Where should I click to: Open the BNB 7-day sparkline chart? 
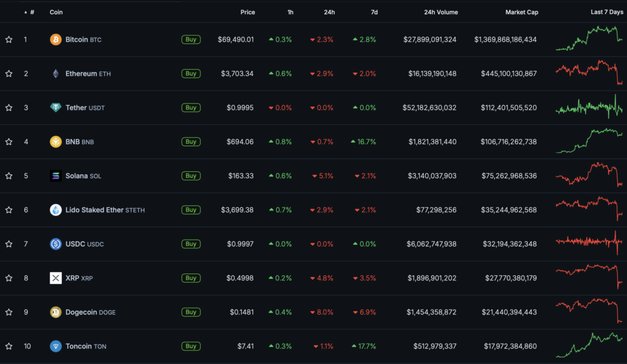coord(588,141)
